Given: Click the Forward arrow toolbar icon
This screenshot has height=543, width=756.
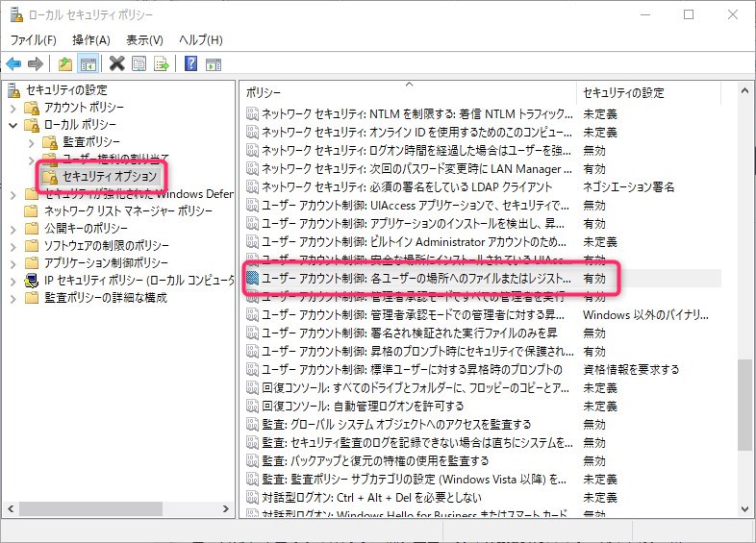Looking at the screenshot, I should pyautogui.click(x=36, y=63).
